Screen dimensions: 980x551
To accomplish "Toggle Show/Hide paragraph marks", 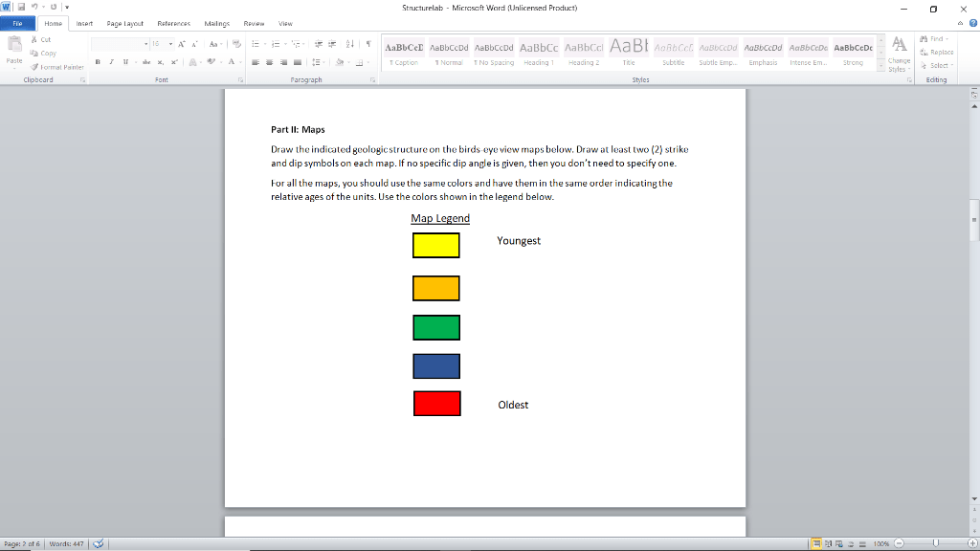I will (368, 44).
